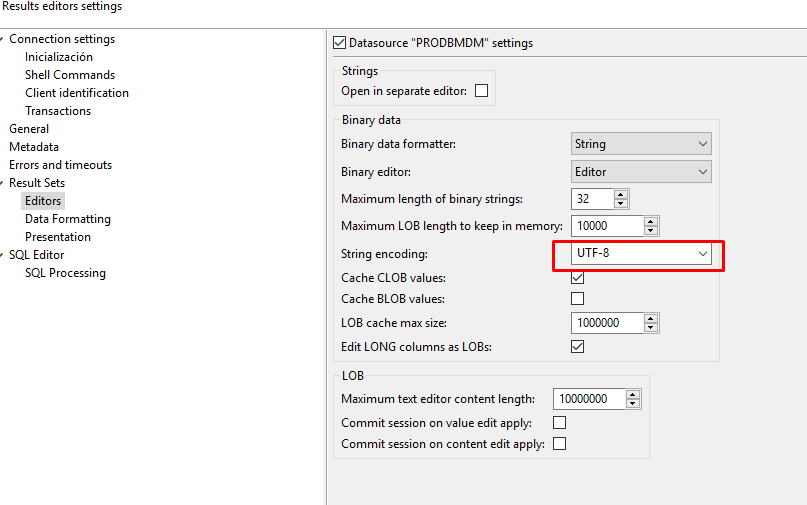The width and height of the screenshot is (807, 505).
Task: Decrease Maximum LOB length in memory
Action: (651, 231)
